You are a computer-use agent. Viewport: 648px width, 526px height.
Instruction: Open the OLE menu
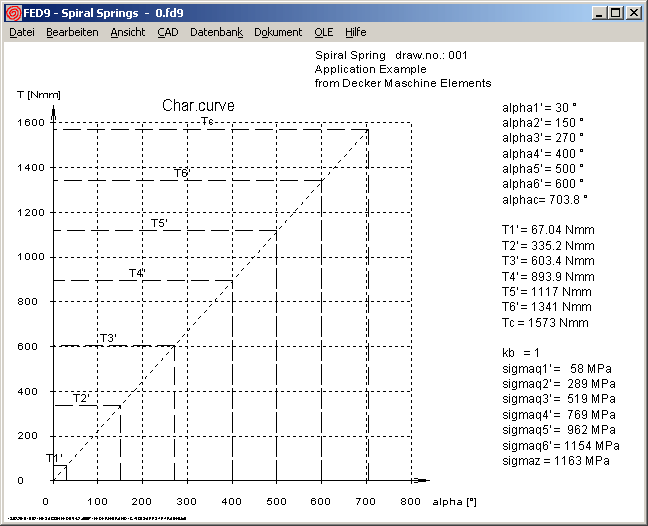(324, 32)
